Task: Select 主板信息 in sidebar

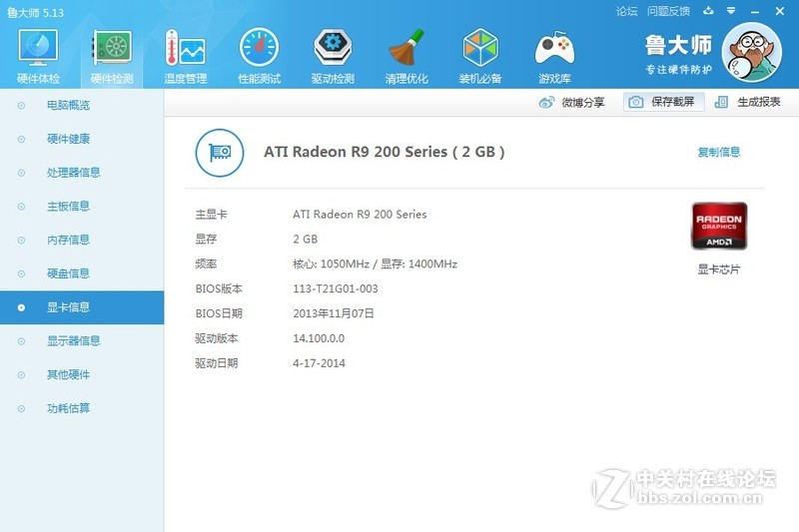Action: click(82, 207)
